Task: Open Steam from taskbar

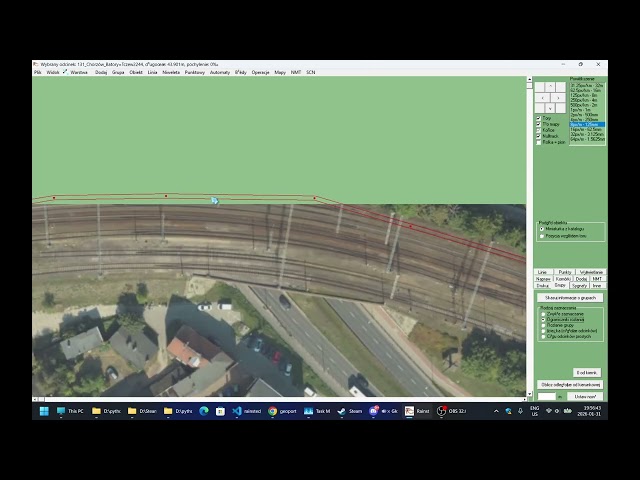Action: (350, 411)
